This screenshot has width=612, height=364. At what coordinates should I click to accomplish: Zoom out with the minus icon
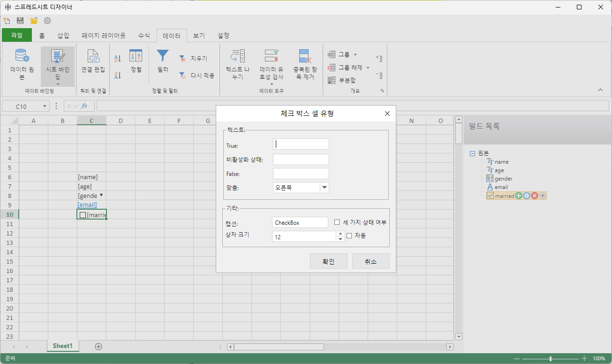click(517, 358)
